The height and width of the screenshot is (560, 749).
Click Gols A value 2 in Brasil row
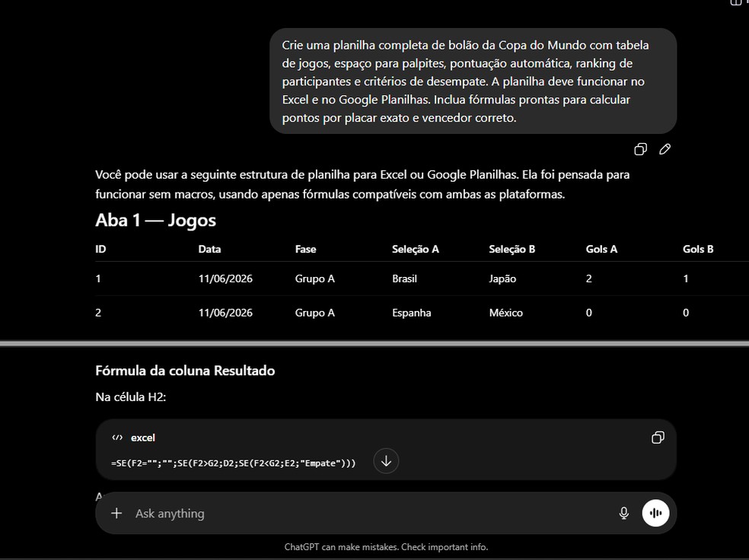(x=588, y=278)
